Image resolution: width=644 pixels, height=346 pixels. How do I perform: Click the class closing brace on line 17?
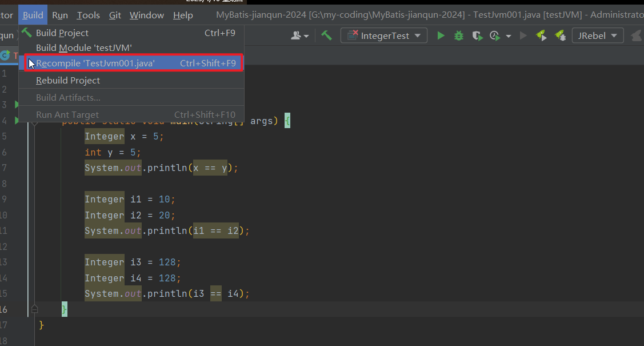41,325
